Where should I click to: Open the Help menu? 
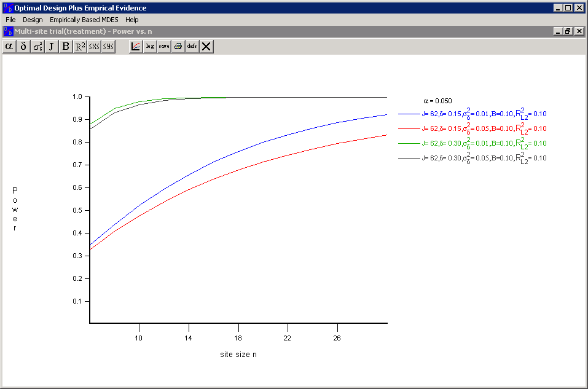(132, 20)
